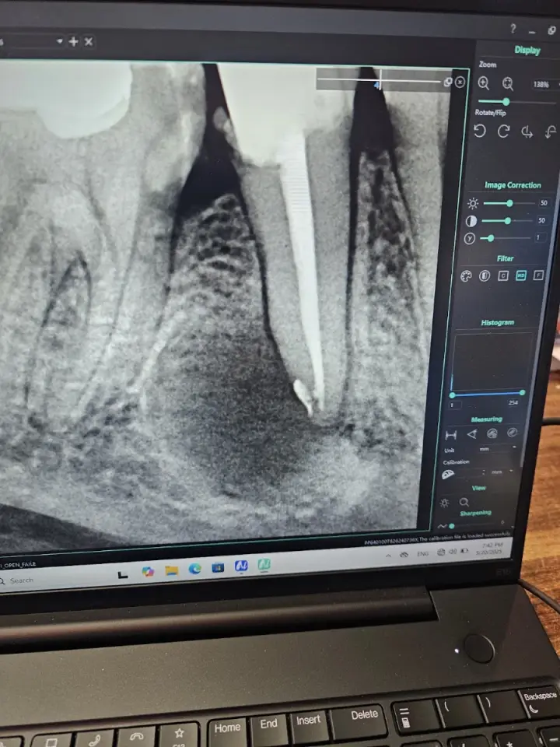
Task: Click the green AI app taskbar icon
Action: 264,565
